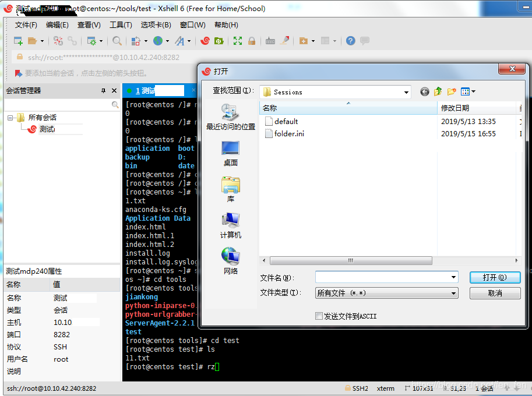Pin the session manager panel
The height and width of the screenshot is (396, 532).
point(103,90)
